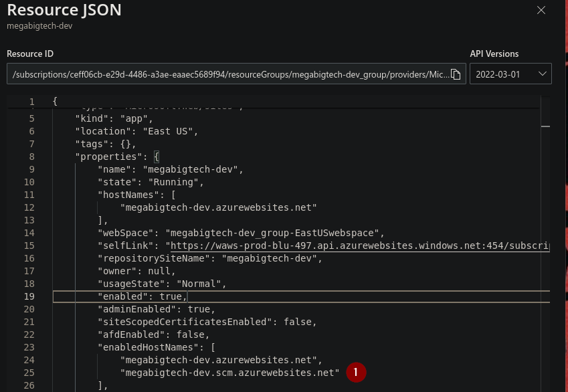Click the opening brace on JSON line 1

coord(54,100)
